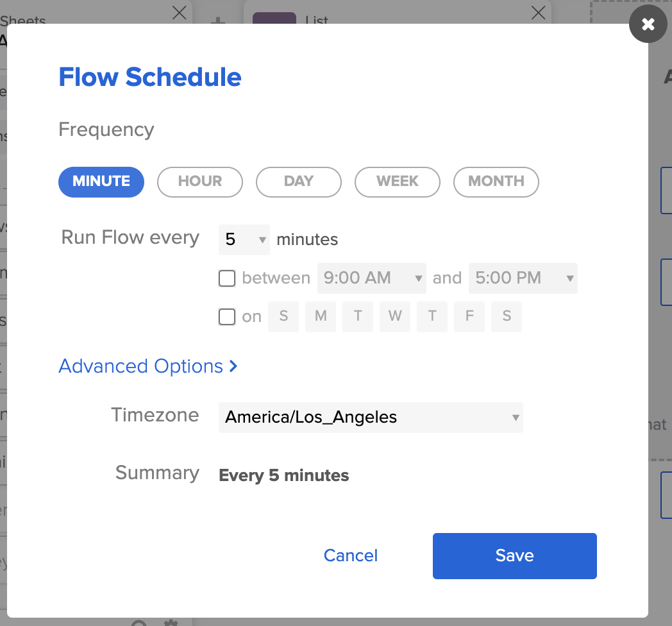Tick the "on" days checkbox
This screenshot has height=626, width=672.
tap(227, 317)
